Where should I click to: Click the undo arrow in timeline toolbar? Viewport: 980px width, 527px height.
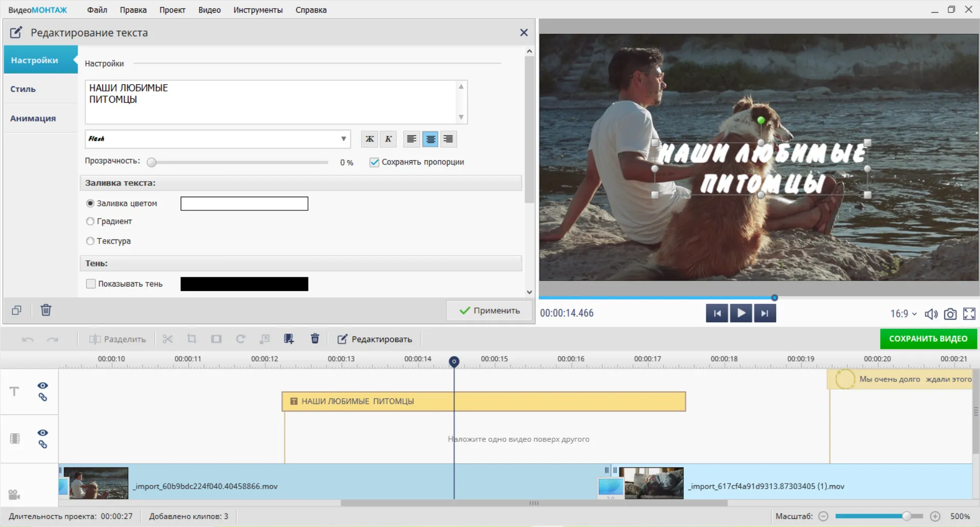tap(28, 339)
